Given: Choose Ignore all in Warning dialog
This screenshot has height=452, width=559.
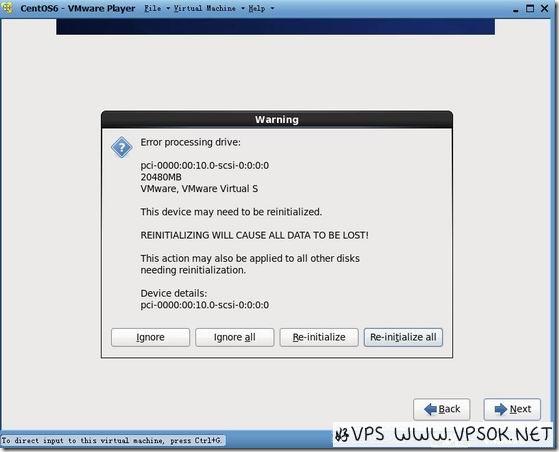Looking at the screenshot, I should pyautogui.click(x=235, y=337).
